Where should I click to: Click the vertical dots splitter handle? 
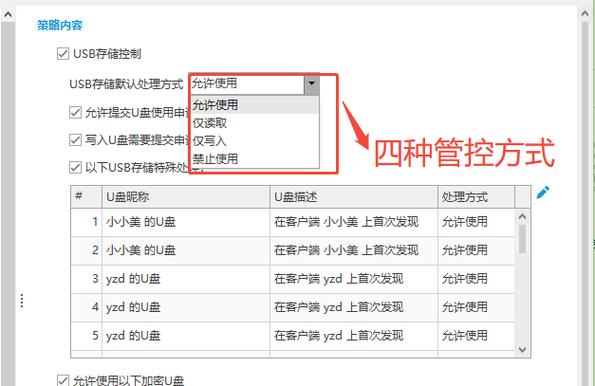pyautogui.click(x=22, y=301)
